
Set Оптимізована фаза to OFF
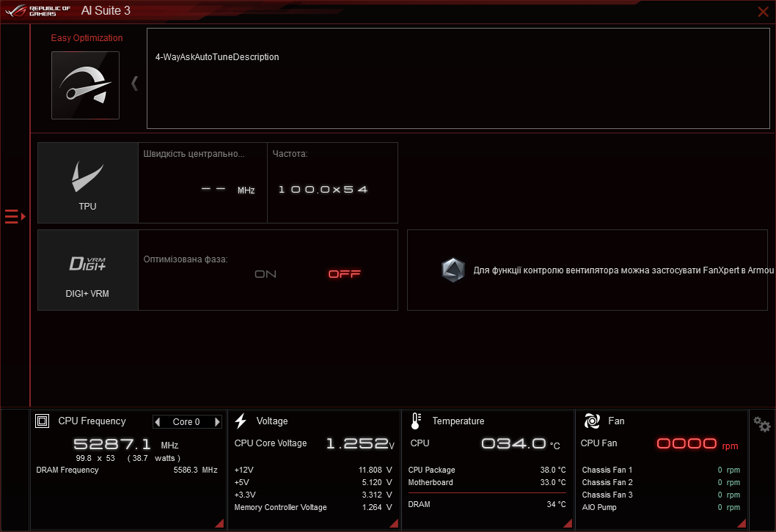pyautogui.click(x=344, y=274)
